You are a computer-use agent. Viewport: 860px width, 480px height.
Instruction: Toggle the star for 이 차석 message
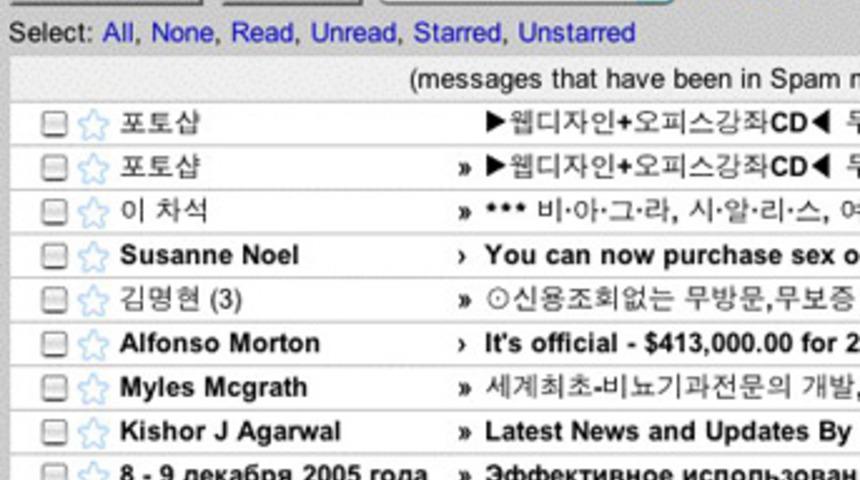(93, 212)
